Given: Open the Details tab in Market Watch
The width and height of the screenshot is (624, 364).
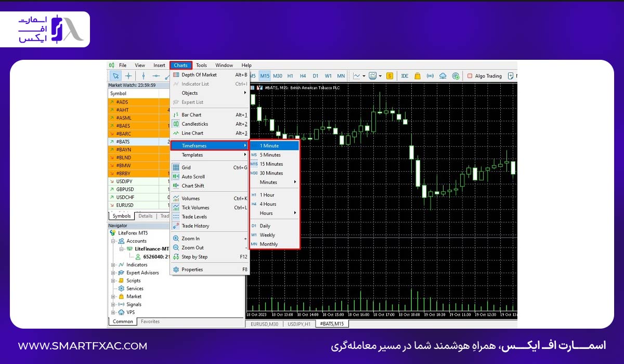Looking at the screenshot, I should click(x=146, y=216).
